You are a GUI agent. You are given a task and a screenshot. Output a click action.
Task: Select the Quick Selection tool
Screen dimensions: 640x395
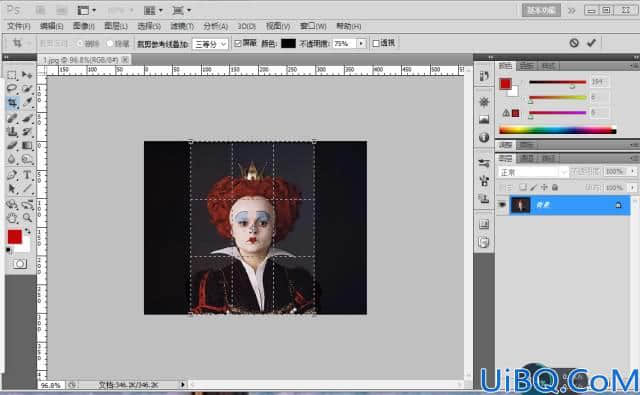27,88
